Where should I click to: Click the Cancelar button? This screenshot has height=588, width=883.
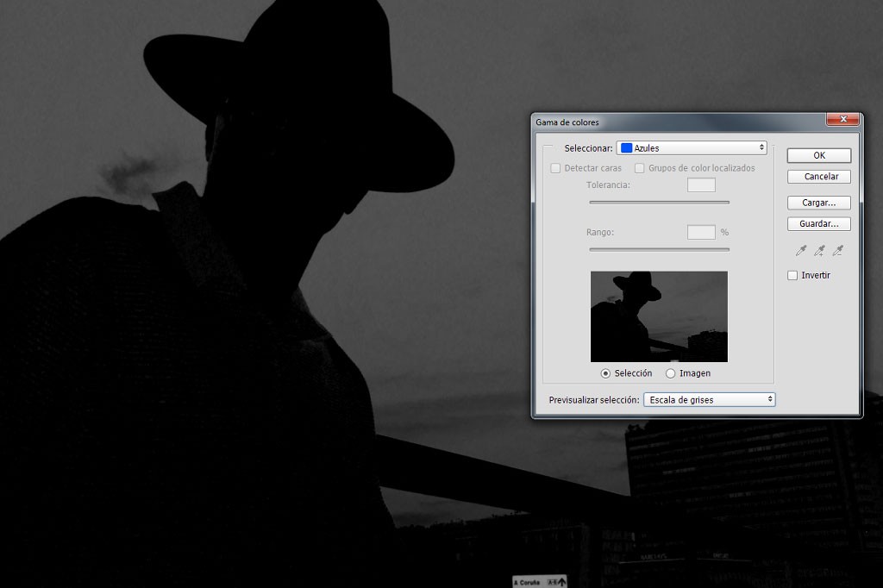(819, 177)
